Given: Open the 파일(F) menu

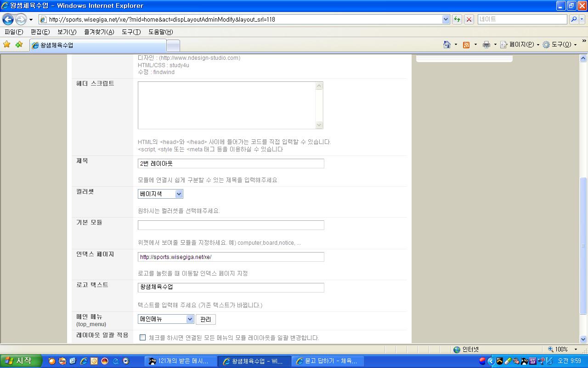Looking at the screenshot, I should (x=14, y=32).
